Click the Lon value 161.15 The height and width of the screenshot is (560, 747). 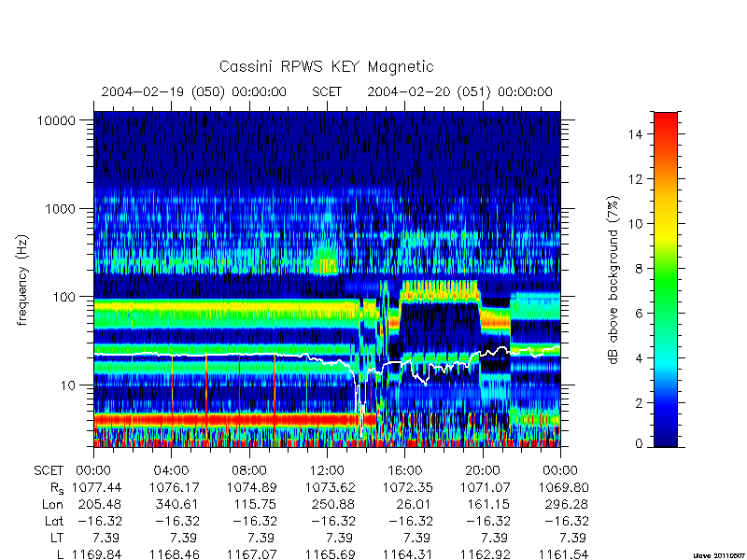tap(489, 504)
